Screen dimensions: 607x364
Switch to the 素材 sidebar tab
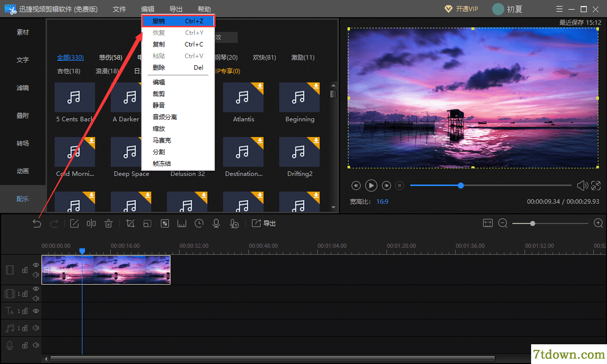[x=23, y=32]
